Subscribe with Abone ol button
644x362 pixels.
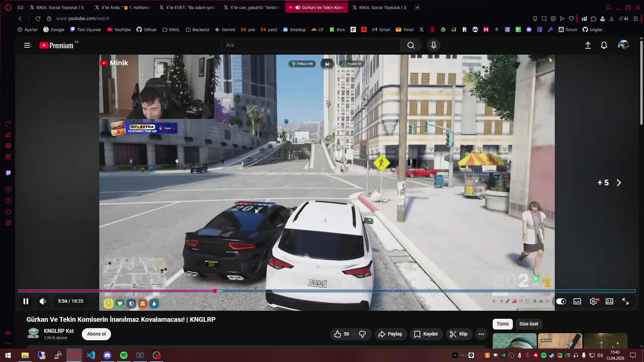pyautogui.click(x=97, y=334)
